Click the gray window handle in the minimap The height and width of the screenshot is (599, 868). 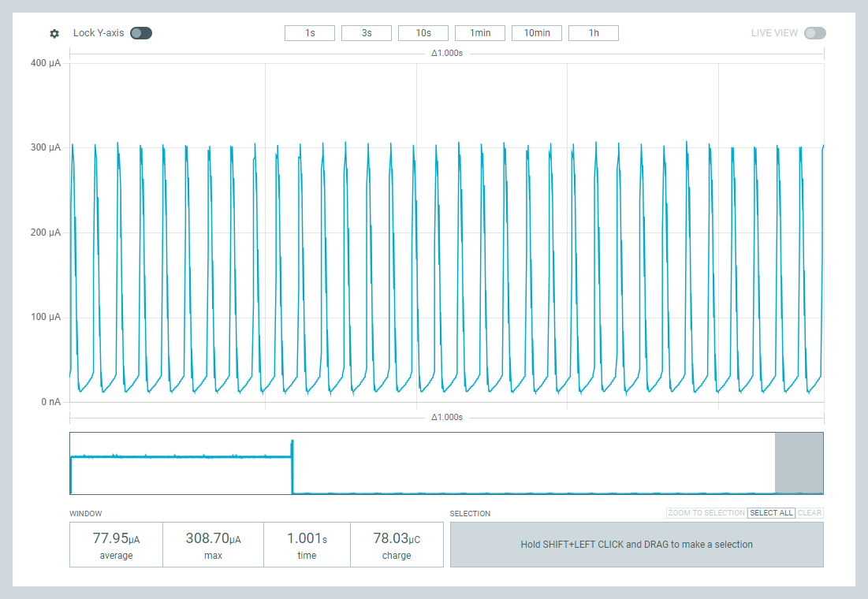(799, 463)
